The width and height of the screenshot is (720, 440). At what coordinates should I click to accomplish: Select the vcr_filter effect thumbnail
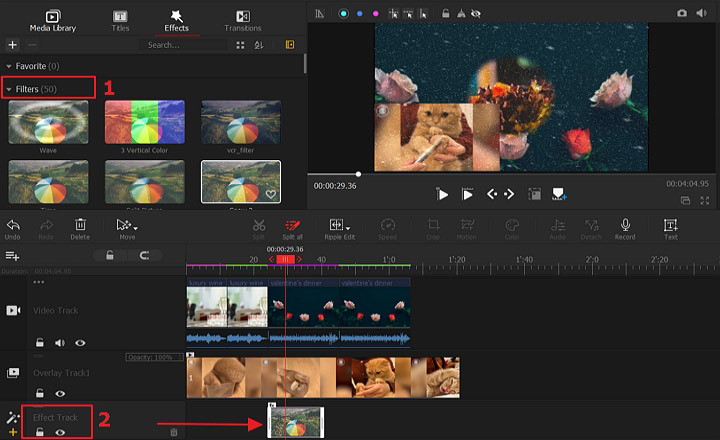coord(241,122)
